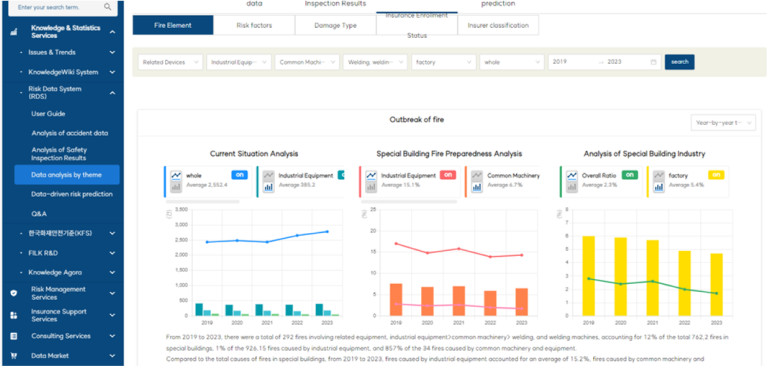Open Data-driven risk prediction link
The image size is (778, 366).
[72, 194]
